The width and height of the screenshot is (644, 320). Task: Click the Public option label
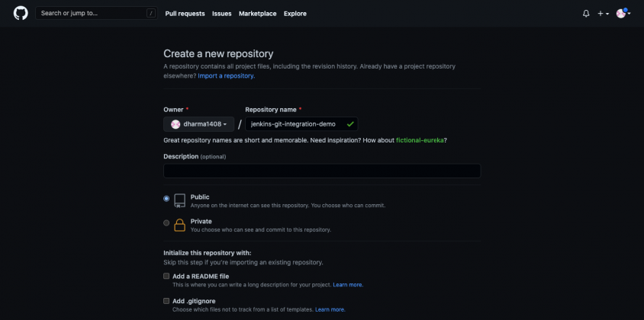pyautogui.click(x=200, y=197)
